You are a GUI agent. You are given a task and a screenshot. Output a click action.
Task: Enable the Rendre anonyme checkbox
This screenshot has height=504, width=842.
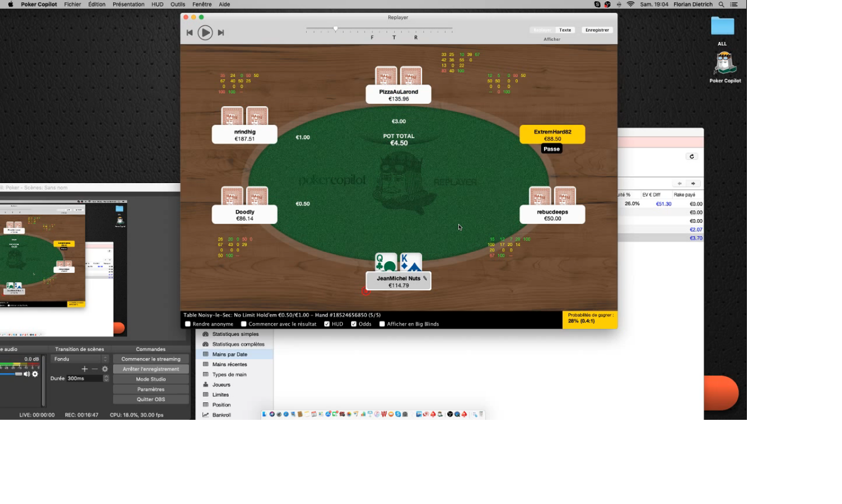coord(188,324)
